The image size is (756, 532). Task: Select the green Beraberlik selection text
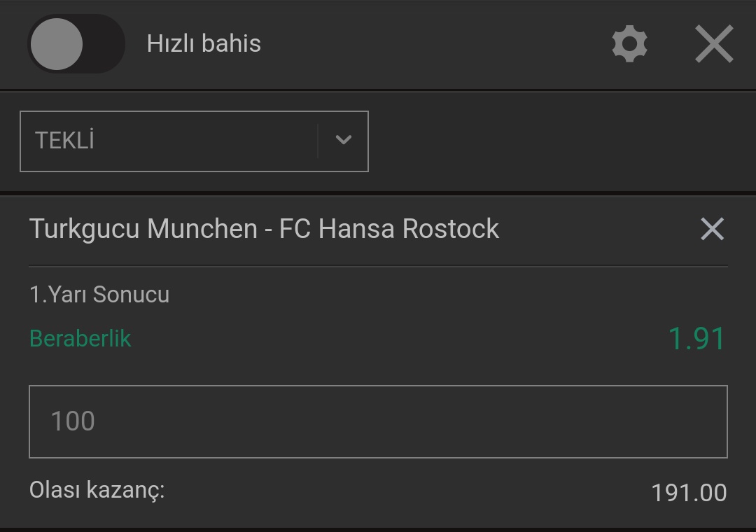click(x=80, y=338)
